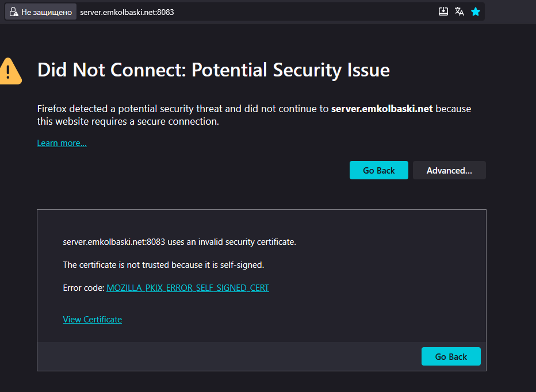Screen dimensions: 536x392
Task: Open the translate page icon
Action: point(460,11)
